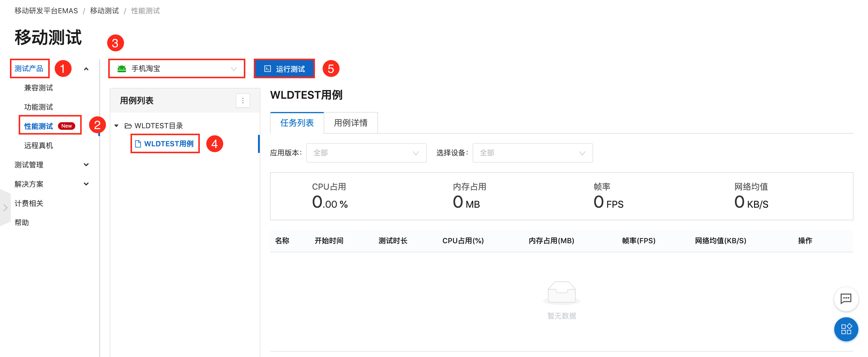
Task: Click the Android icon in app selector
Action: 122,69
